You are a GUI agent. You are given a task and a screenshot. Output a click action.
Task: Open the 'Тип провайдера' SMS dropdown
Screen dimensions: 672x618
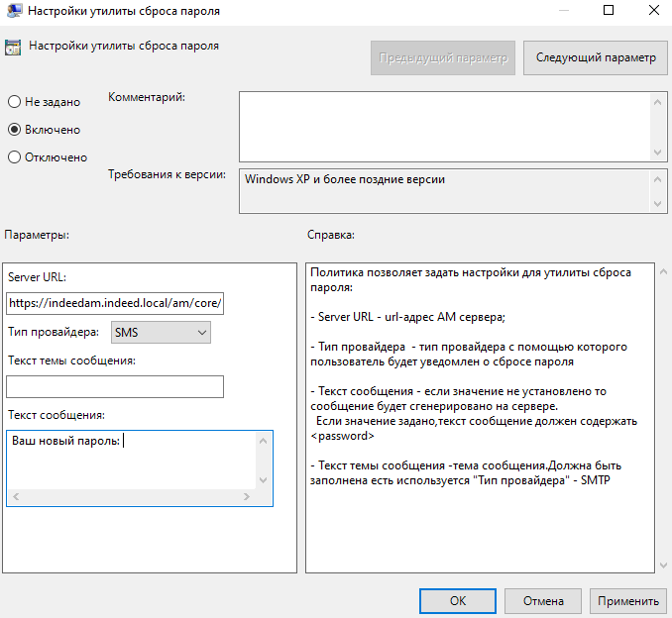[160, 333]
